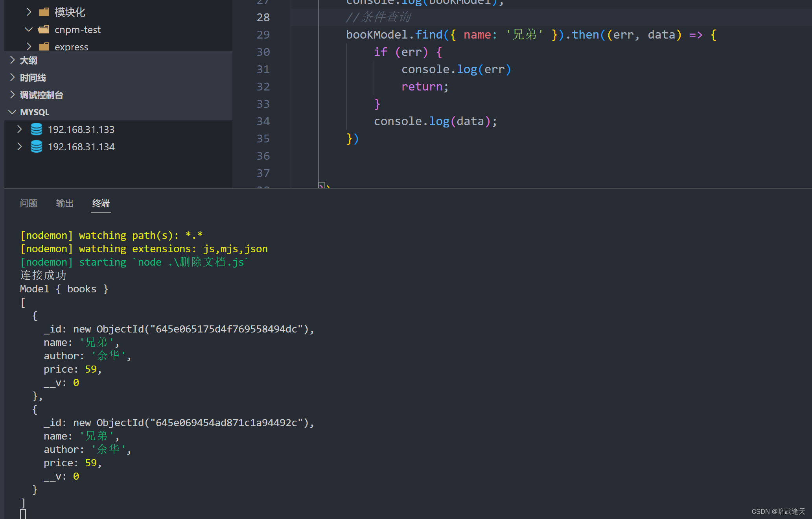The image size is (812, 519).
Task: Select the express folder label
Action: pyautogui.click(x=71, y=47)
